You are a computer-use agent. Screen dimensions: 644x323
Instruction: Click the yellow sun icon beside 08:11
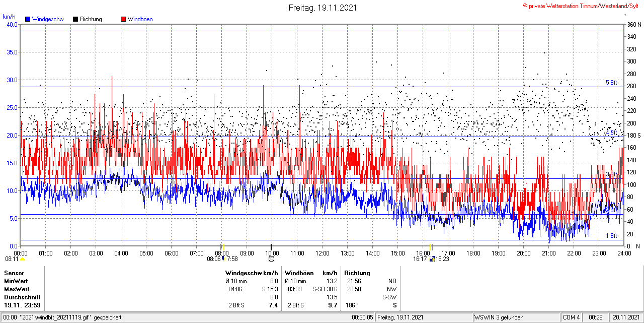(22, 259)
